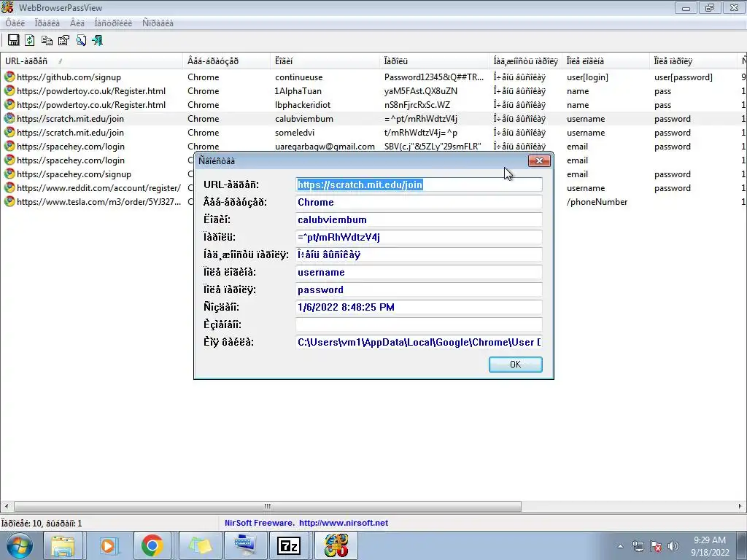Image resolution: width=747 pixels, height=560 pixels.
Task: Click the dialog field containing 'username'
Action: (419, 273)
